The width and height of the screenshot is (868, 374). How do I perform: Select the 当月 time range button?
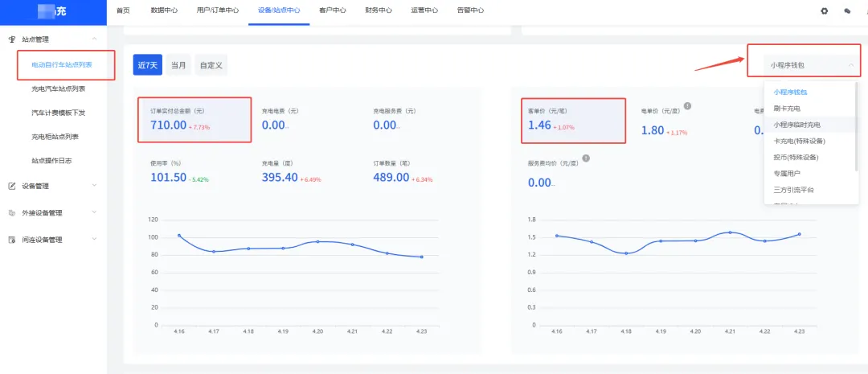point(178,65)
